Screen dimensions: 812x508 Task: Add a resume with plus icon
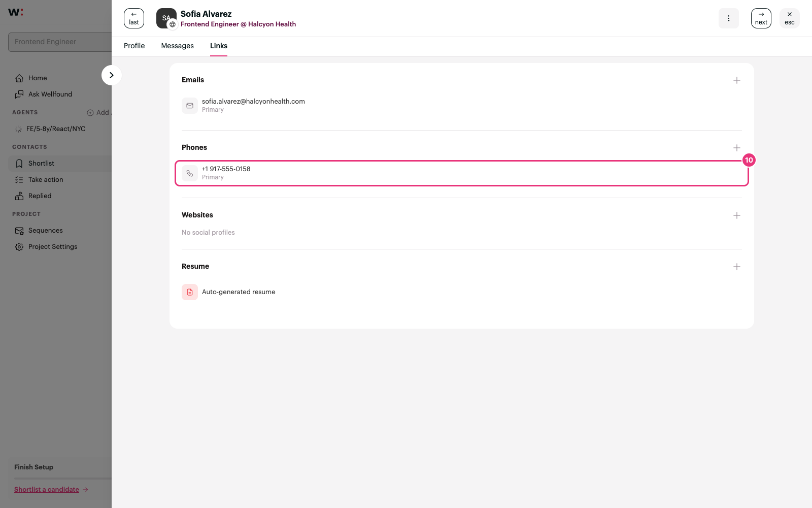(x=737, y=267)
